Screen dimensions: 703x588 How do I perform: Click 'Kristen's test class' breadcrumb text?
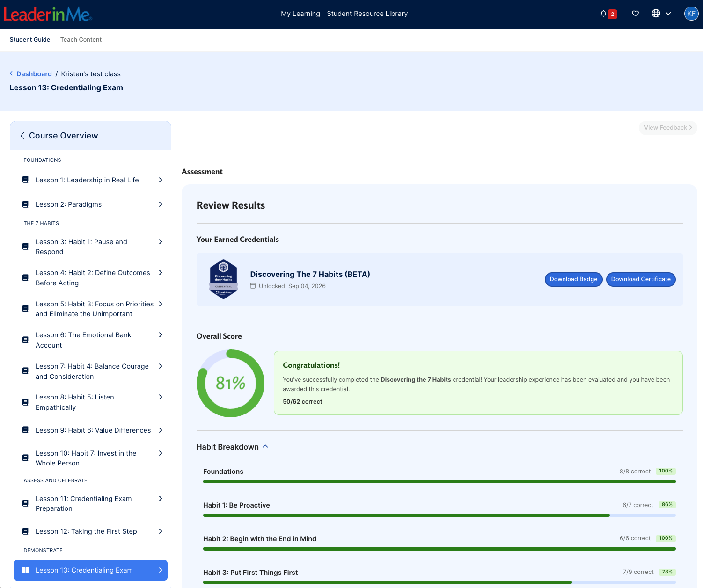(x=91, y=74)
